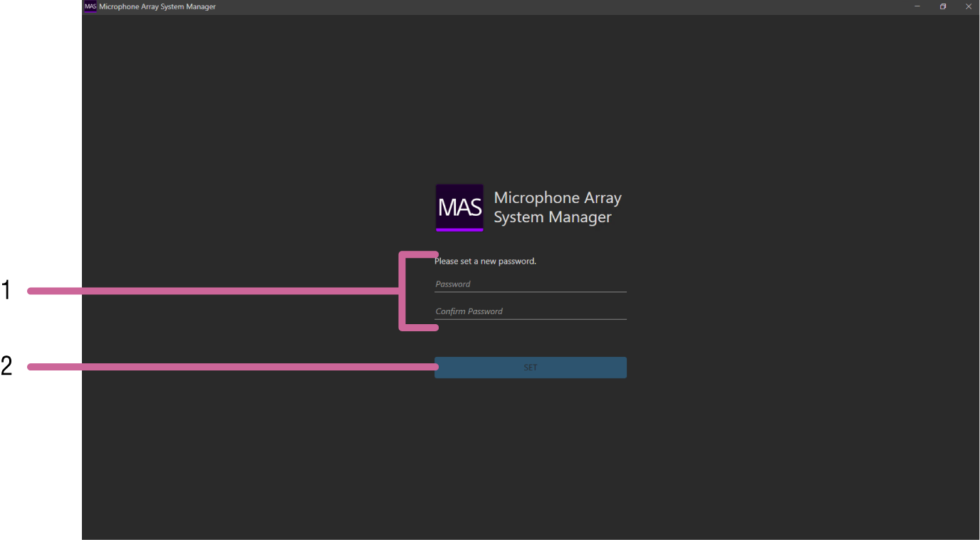
Task: Focus the Password input field
Action: tap(530, 284)
